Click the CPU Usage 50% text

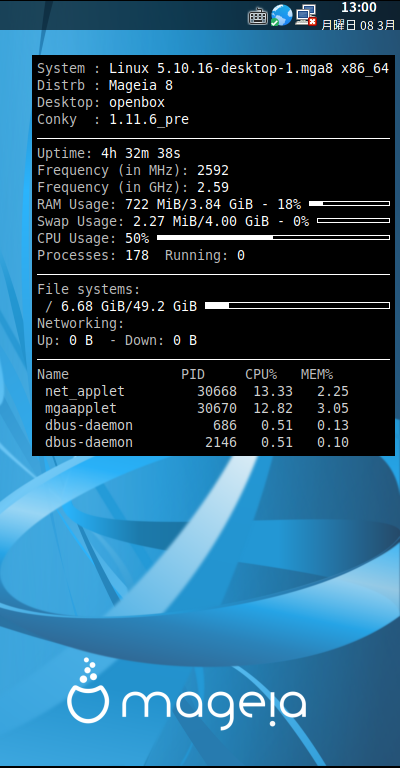pyautogui.click(x=93, y=238)
